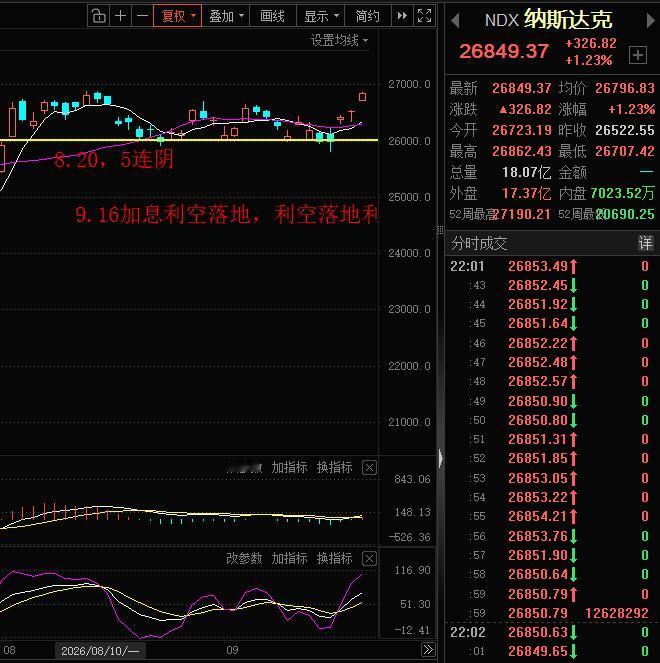Click 外盘 value 17.37亿
The width and height of the screenshot is (660, 663).
526,193
